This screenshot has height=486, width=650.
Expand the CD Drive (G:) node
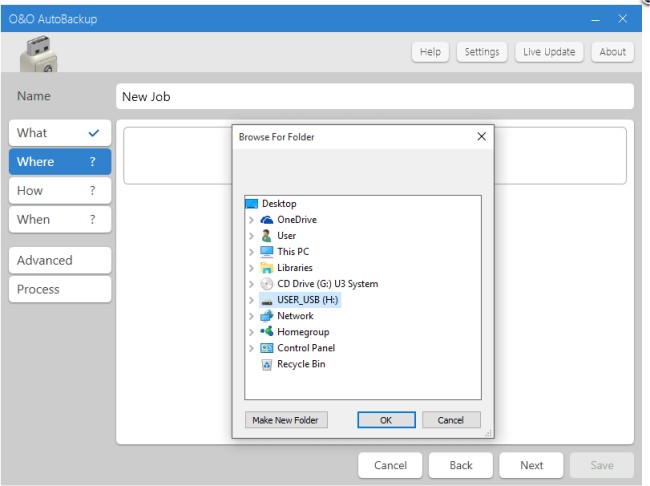pyautogui.click(x=251, y=284)
